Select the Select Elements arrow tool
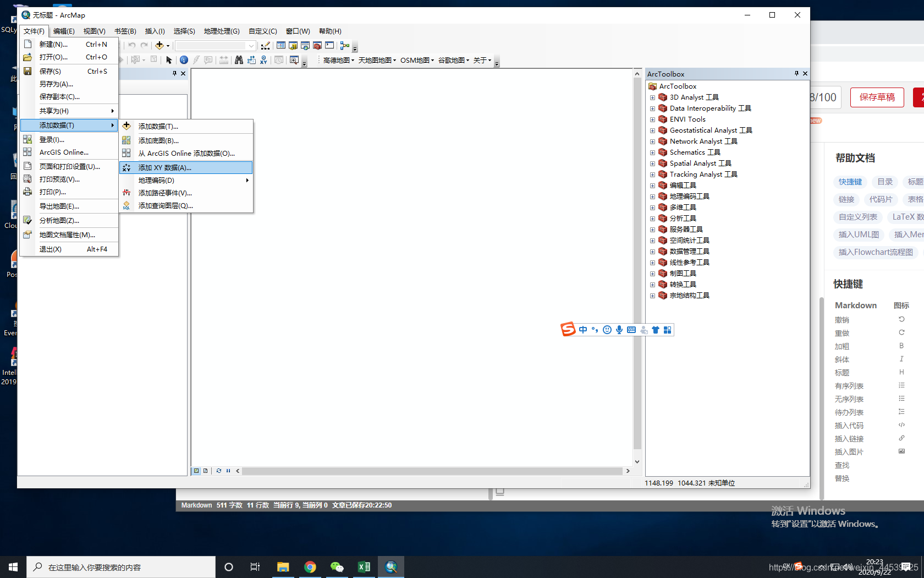Image resolution: width=924 pixels, height=578 pixels. (169, 60)
